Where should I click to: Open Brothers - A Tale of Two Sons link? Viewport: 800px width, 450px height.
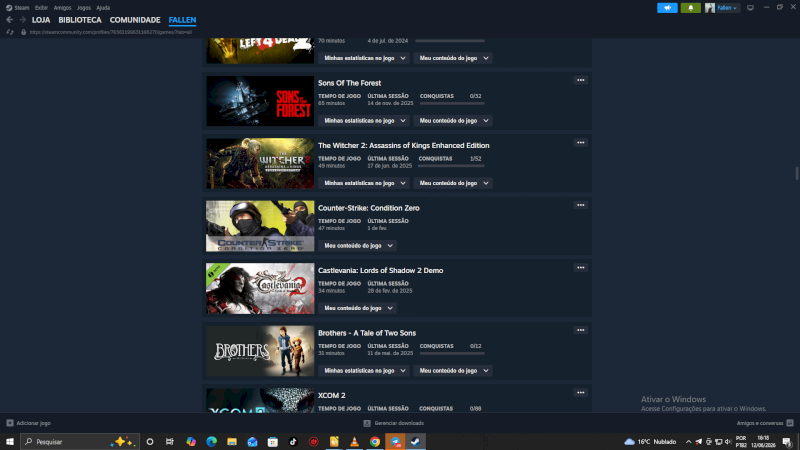tap(367, 333)
